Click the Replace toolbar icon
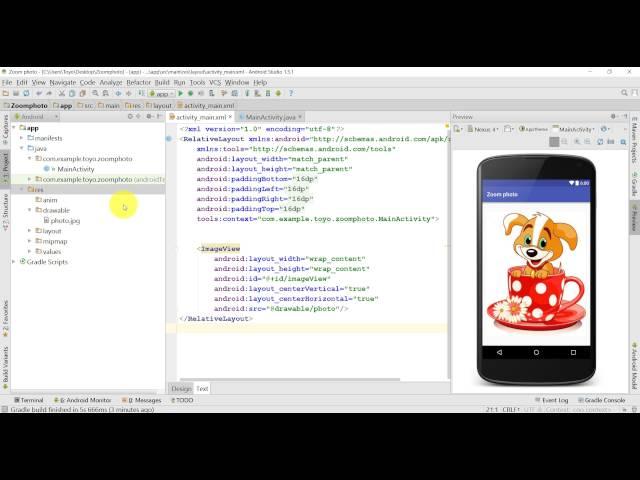 click(105, 93)
